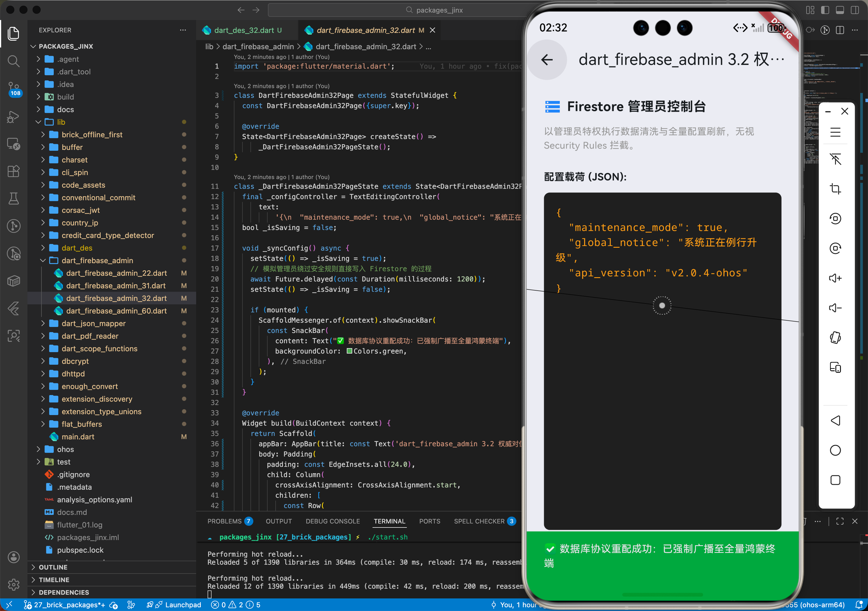This screenshot has width=868, height=611.
Task: Expand the OUTLINE section
Action: coord(53,567)
